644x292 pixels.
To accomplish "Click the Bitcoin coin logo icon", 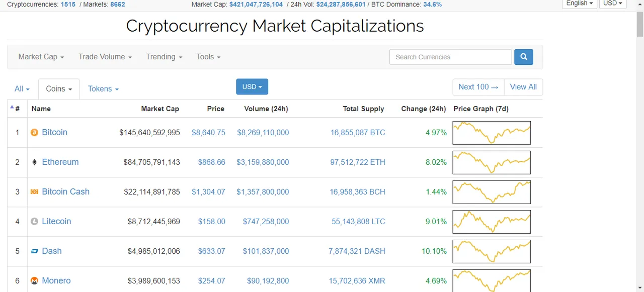I will pyautogui.click(x=35, y=133).
